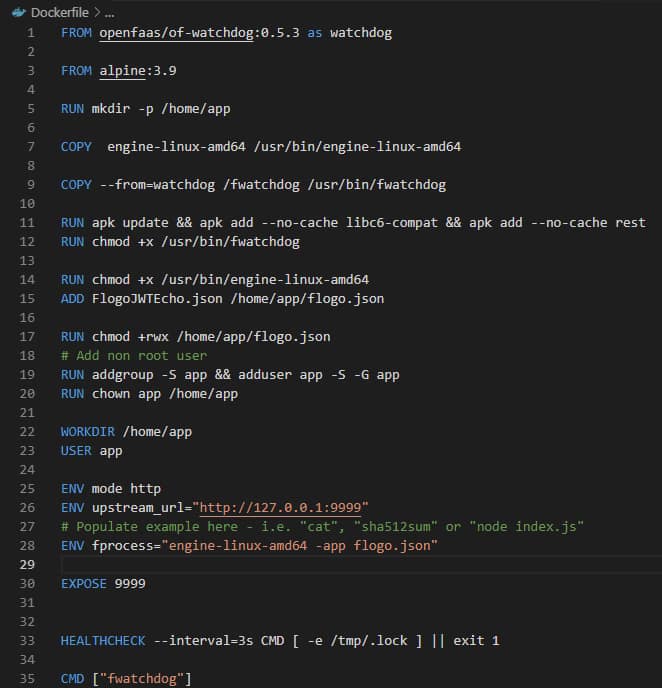Click the Docker whale icon in breadcrumb

(x=18, y=12)
